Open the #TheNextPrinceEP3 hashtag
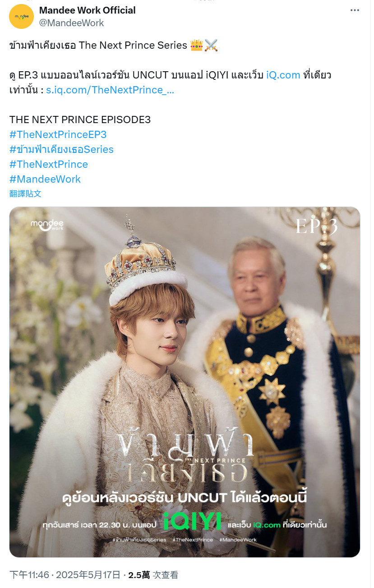 [58, 134]
